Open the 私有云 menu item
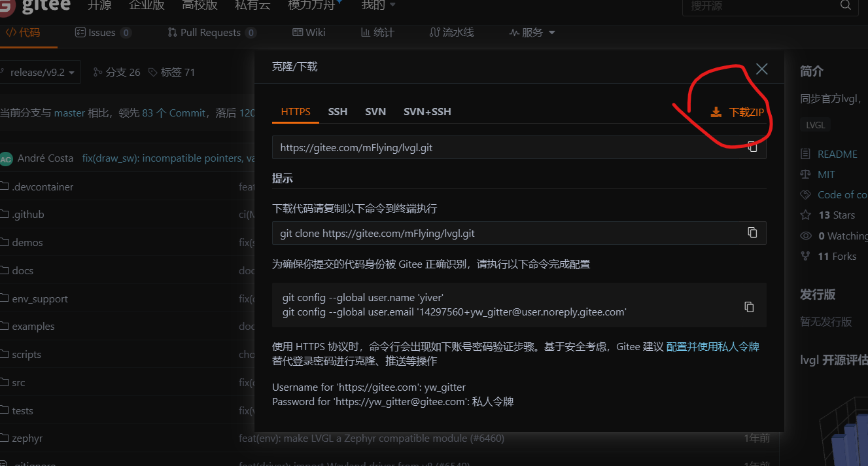The height and width of the screenshot is (466, 868). 252,5
